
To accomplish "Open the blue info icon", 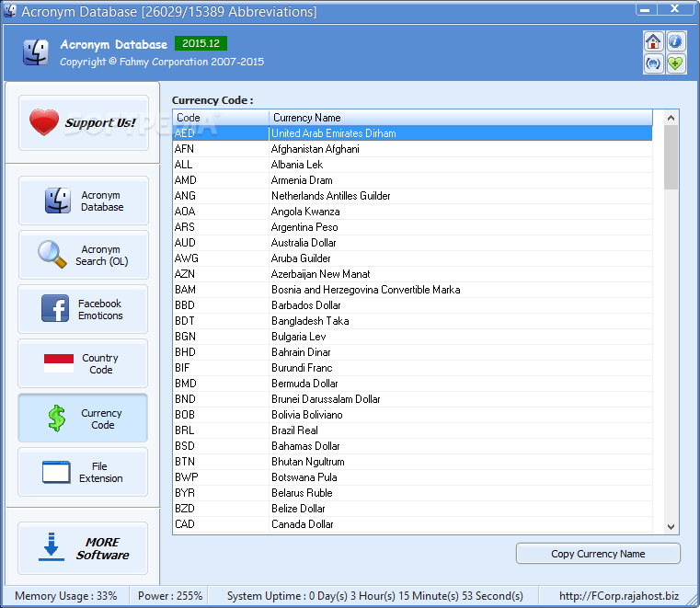I will click(x=675, y=42).
